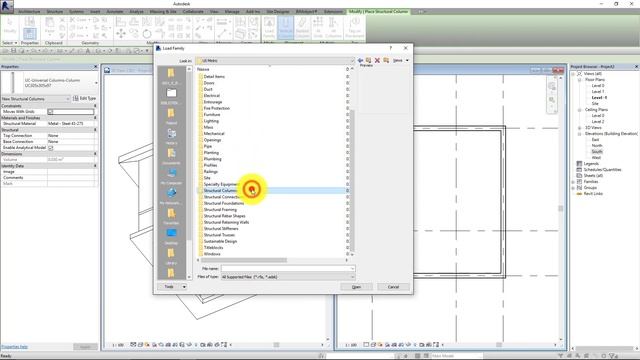Click the At Columns ribbon icon
640x360 pixels.
333,27
